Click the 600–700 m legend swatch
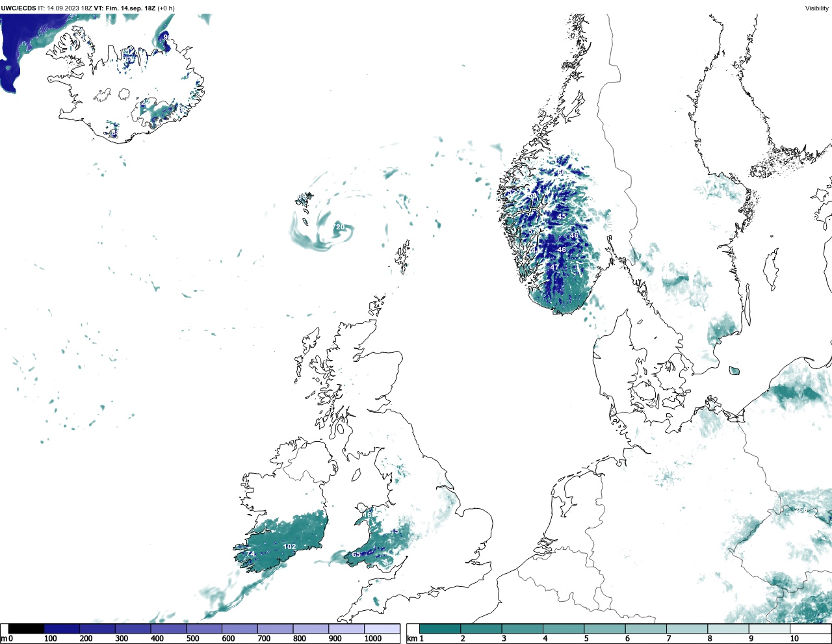Screen dimensions: 832x644 point(240,628)
